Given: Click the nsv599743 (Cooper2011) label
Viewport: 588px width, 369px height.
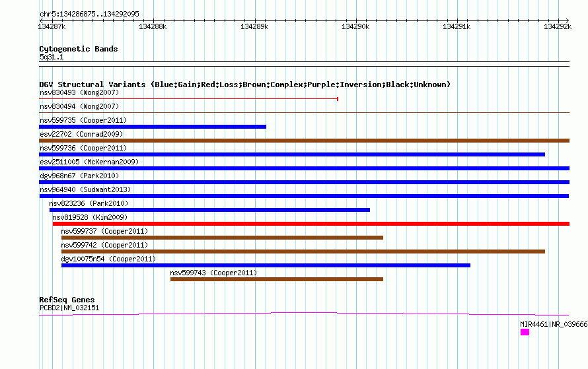Looking at the screenshot, I should point(213,273).
